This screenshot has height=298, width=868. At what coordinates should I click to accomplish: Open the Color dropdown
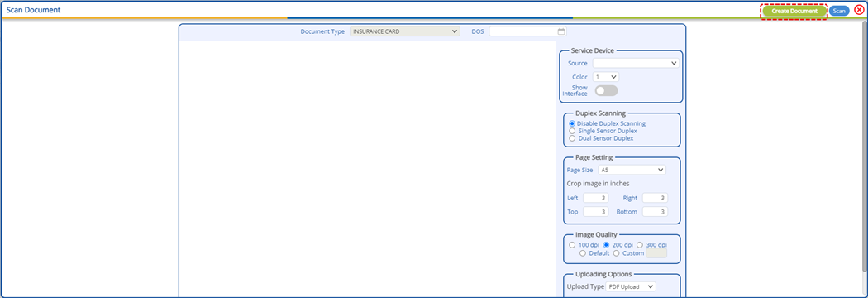606,77
